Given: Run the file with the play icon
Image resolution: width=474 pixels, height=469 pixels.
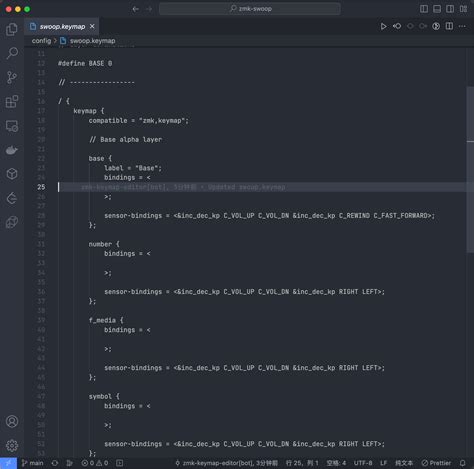Looking at the screenshot, I should click(384, 26).
